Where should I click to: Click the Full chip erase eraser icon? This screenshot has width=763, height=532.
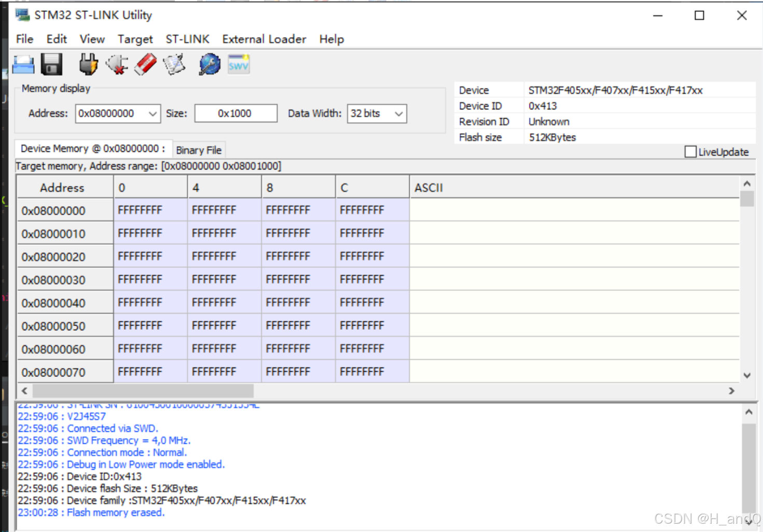(146, 65)
